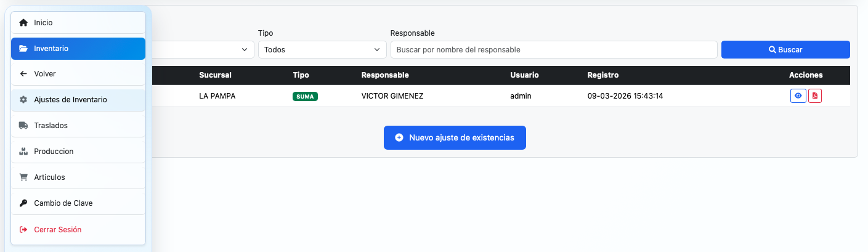Click the plus icon on Nuevo ajuste de existencias
The image size is (868, 252).
tap(399, 138)
